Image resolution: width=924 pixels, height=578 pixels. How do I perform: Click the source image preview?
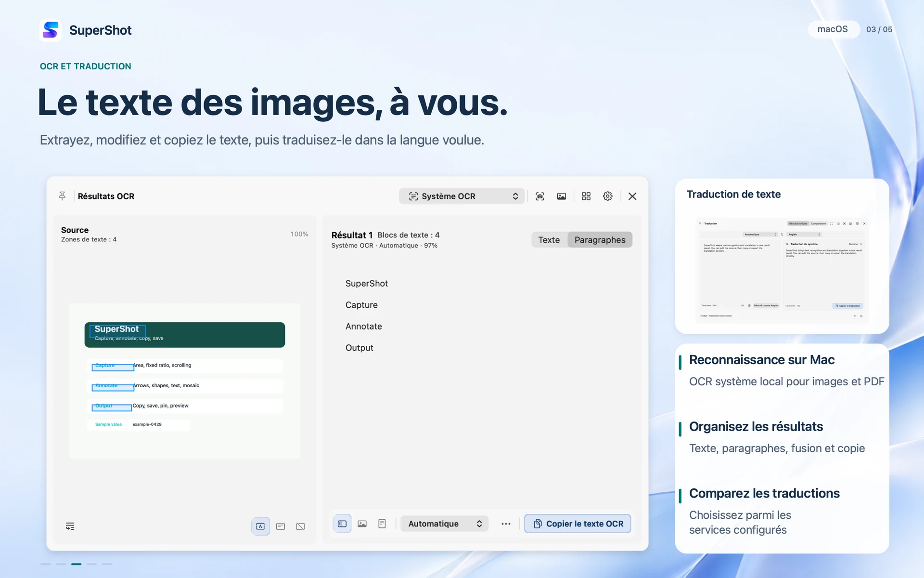(x=185, y=381)
